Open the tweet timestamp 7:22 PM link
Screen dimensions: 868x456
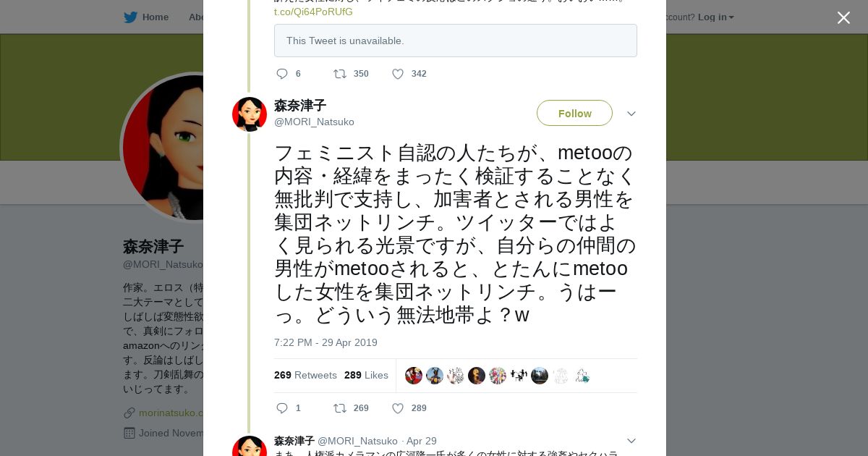[x=325, y=342]
